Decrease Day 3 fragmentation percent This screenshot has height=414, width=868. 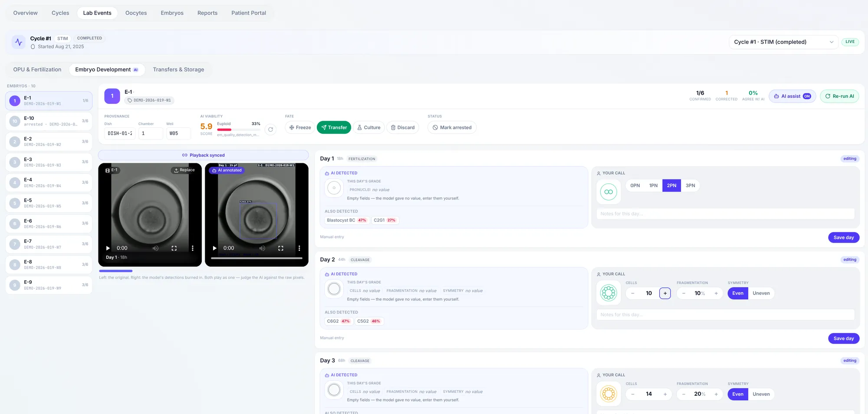[684, 394]
